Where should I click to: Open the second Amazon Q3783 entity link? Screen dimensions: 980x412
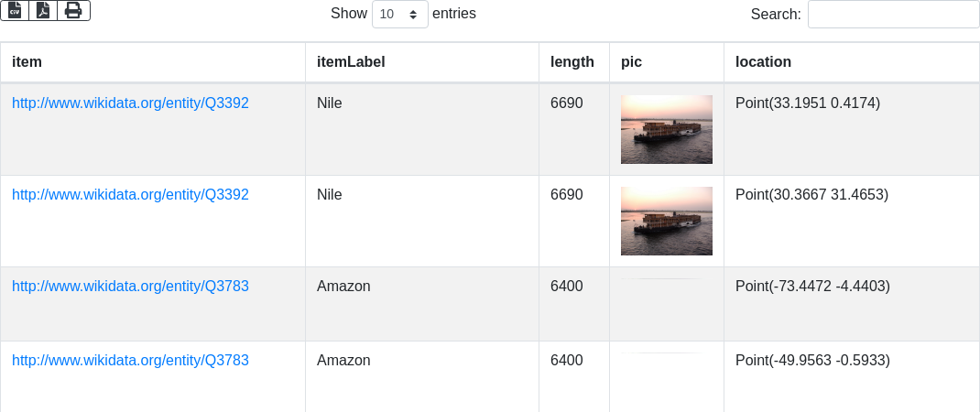point(130,361)
